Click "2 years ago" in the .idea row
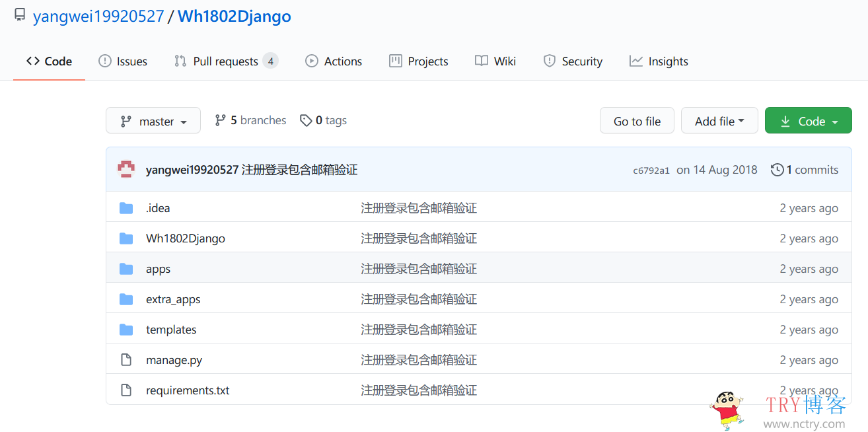Image resolution: width=868 pixels, height=432 pixels. [x=809, y=208]
